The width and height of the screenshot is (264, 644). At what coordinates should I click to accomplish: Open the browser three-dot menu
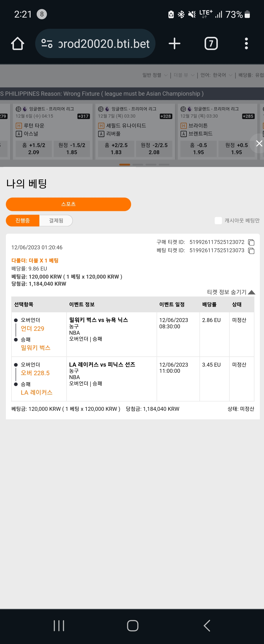point(246,43)
